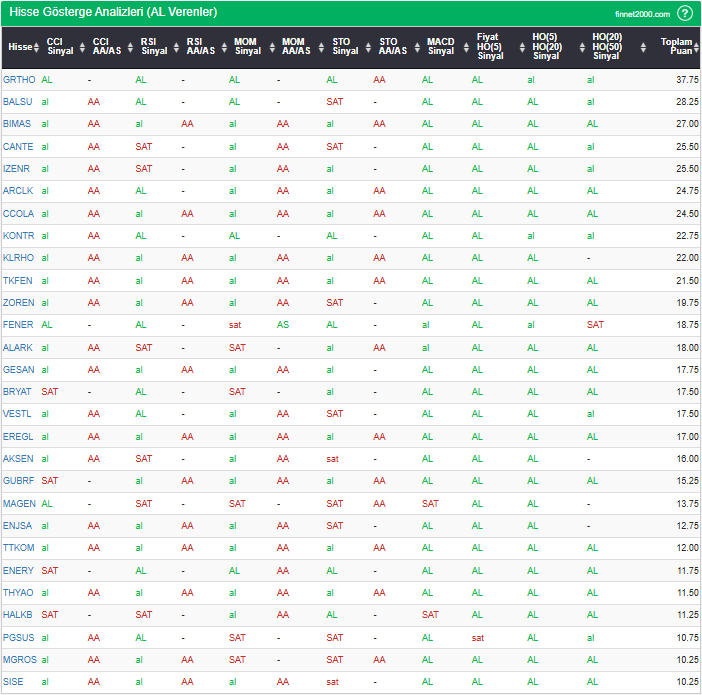This screenshot has height=695, width=702.
Task: Sort by the Hisse column header
Action: pyautogui.click(x=18, y=47)
